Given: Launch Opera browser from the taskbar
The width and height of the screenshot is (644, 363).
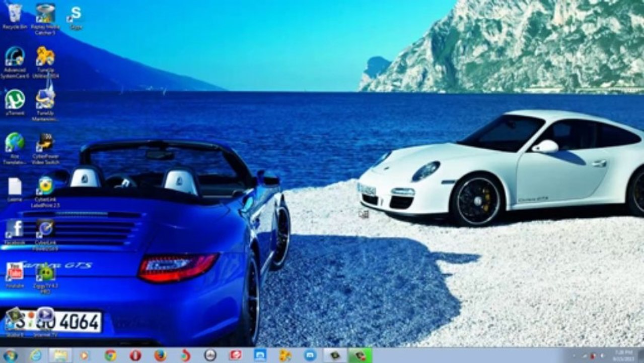Looking at the screenshot, I should coord(135,355).
